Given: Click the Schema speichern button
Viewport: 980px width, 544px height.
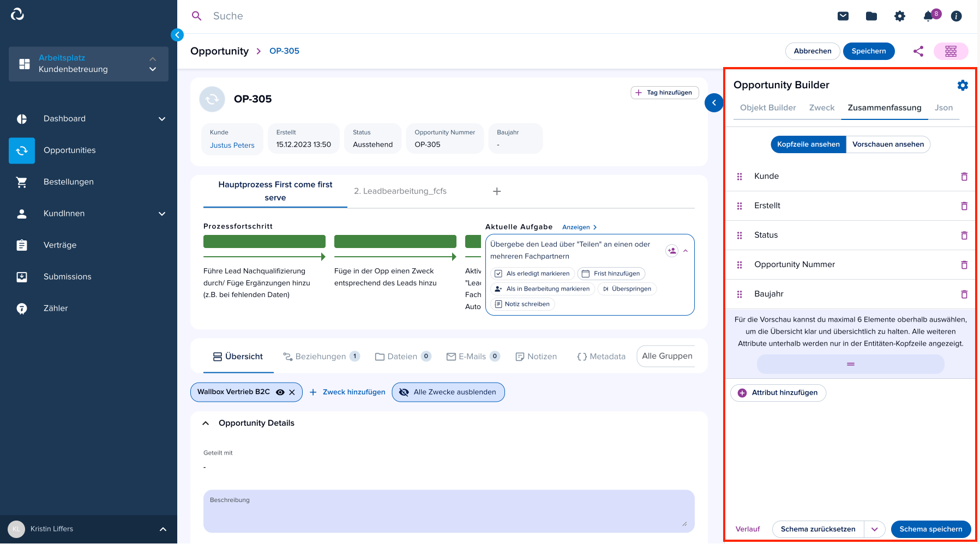Looking at the screenshot, I should point(931,529).
